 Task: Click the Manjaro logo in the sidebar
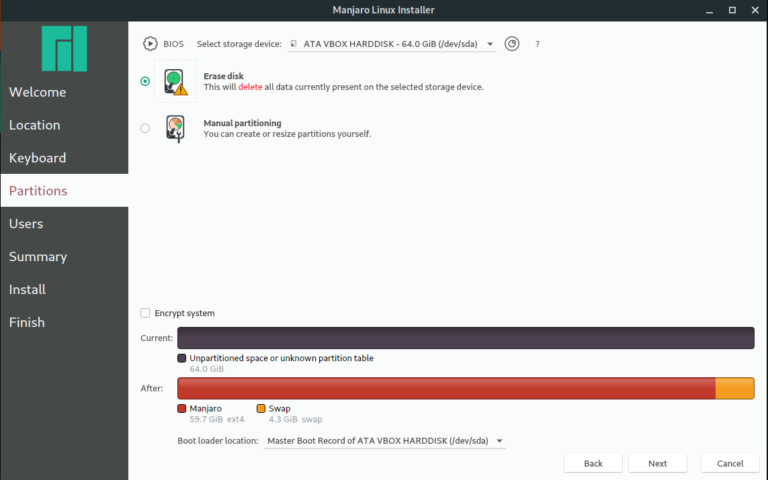click(x=64, y=48)
